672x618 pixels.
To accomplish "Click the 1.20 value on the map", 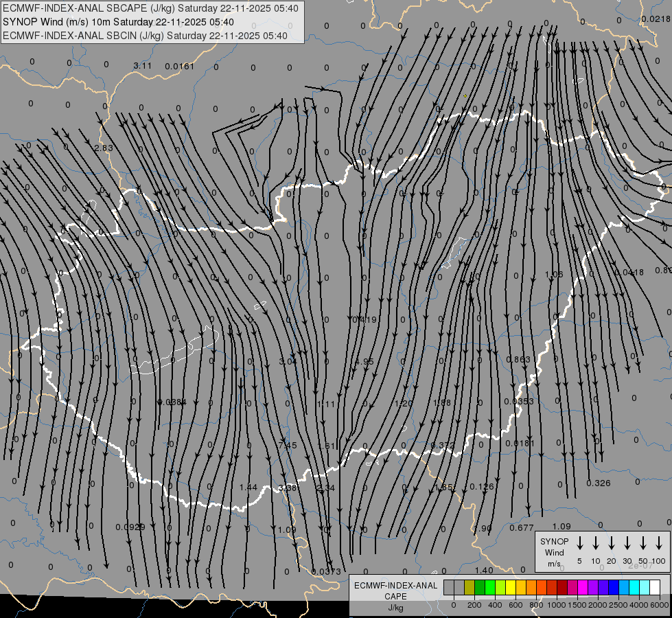I will click(x=404, y=403).
